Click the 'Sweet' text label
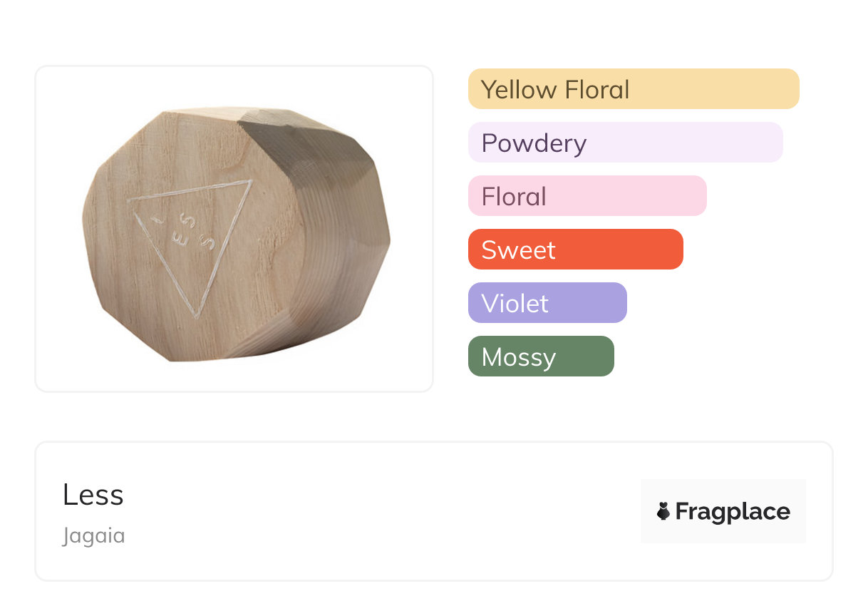This screenshot has height=616, width=868. [518, 250]
